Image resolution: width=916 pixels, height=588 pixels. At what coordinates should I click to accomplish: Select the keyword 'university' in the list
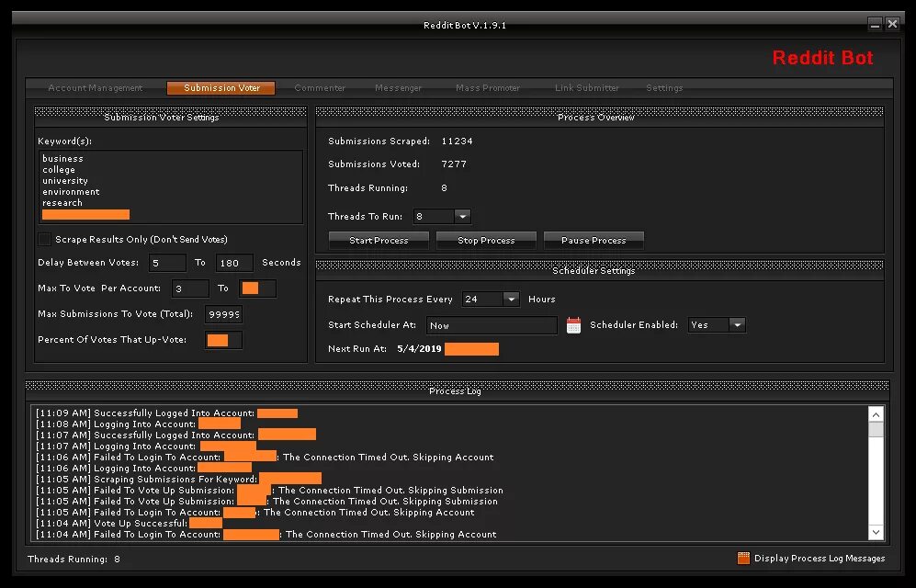coord(65,180)
